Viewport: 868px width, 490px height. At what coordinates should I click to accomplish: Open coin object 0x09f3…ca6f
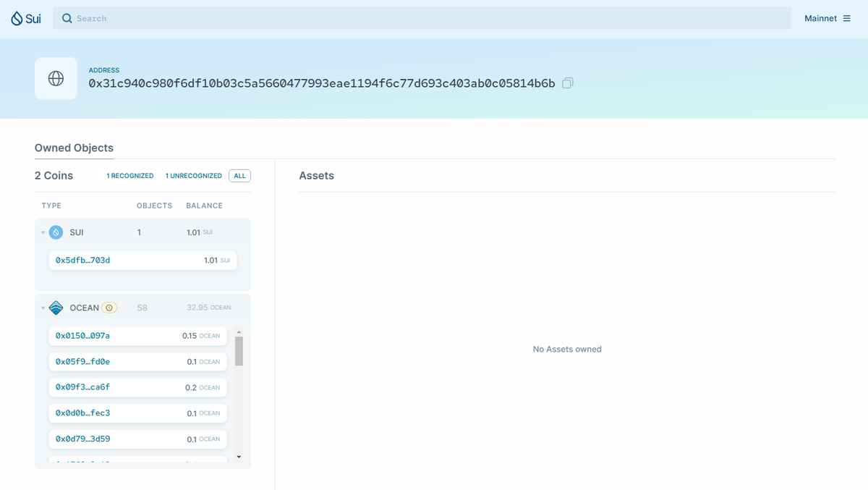pos(137,387)
